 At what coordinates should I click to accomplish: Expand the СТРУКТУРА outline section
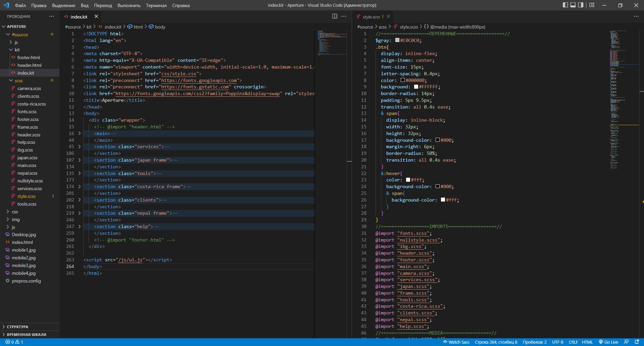click(x=30, y=327)
